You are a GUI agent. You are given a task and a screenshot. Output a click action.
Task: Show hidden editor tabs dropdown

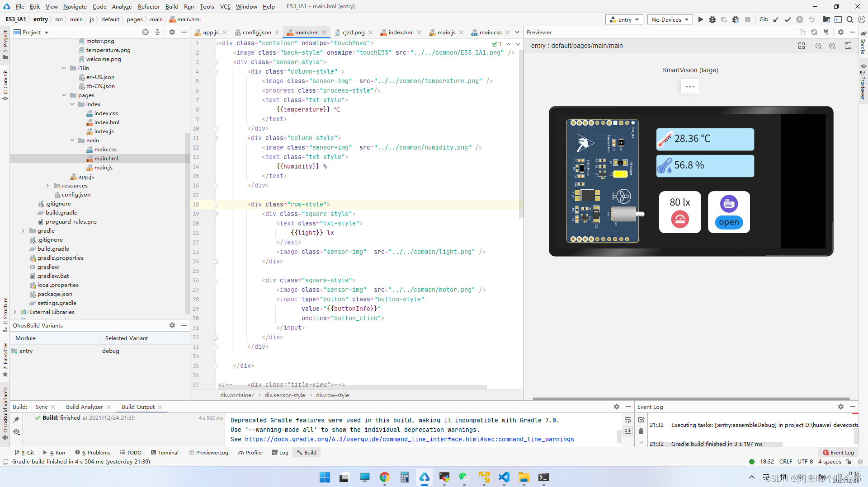(x=517, y=32)
